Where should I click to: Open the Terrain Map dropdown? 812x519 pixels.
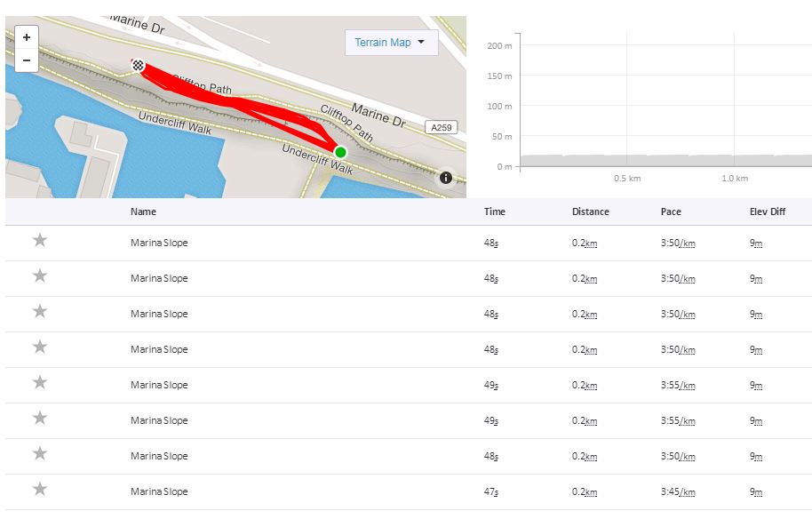[x=392, y=43]
